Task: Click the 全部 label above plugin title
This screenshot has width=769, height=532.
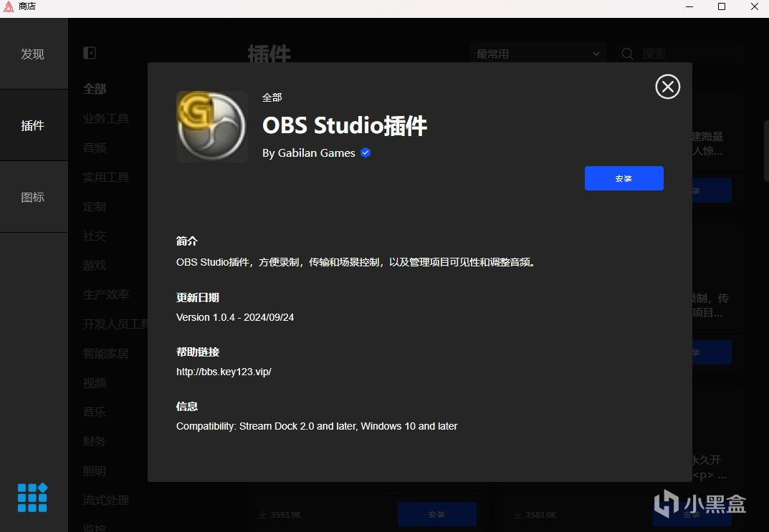Action: (x=272, y=97)
